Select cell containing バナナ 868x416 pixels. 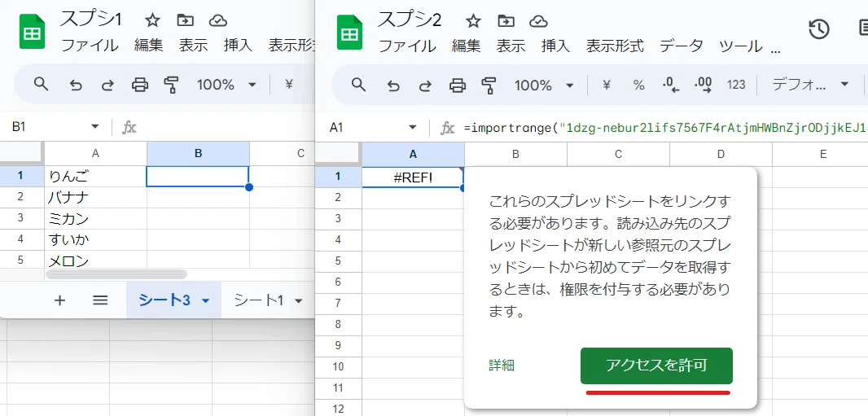point(95,198)
